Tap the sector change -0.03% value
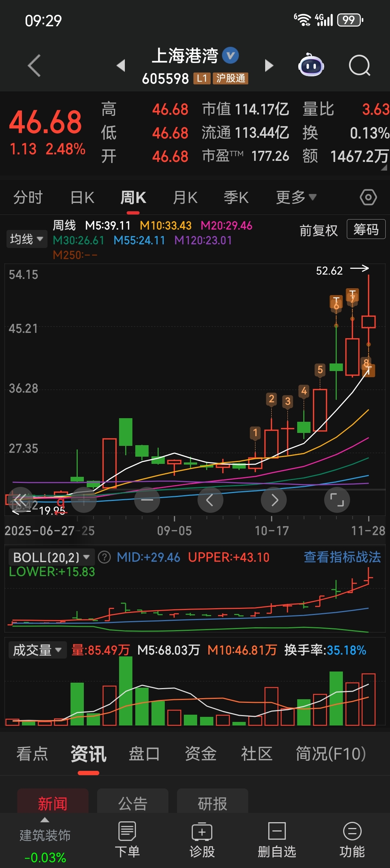This screenshot has height=868, width=390. click(x=45, y=858)
